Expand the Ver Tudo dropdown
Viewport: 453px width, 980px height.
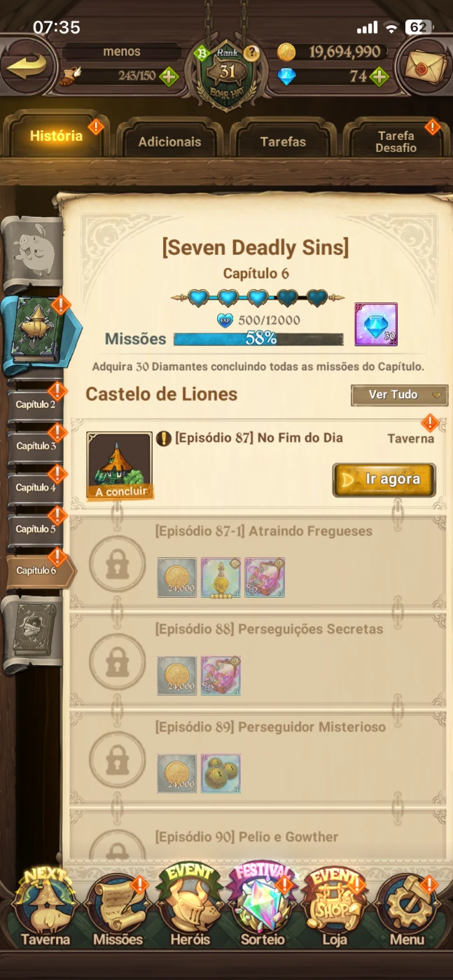tap(399, 395)
